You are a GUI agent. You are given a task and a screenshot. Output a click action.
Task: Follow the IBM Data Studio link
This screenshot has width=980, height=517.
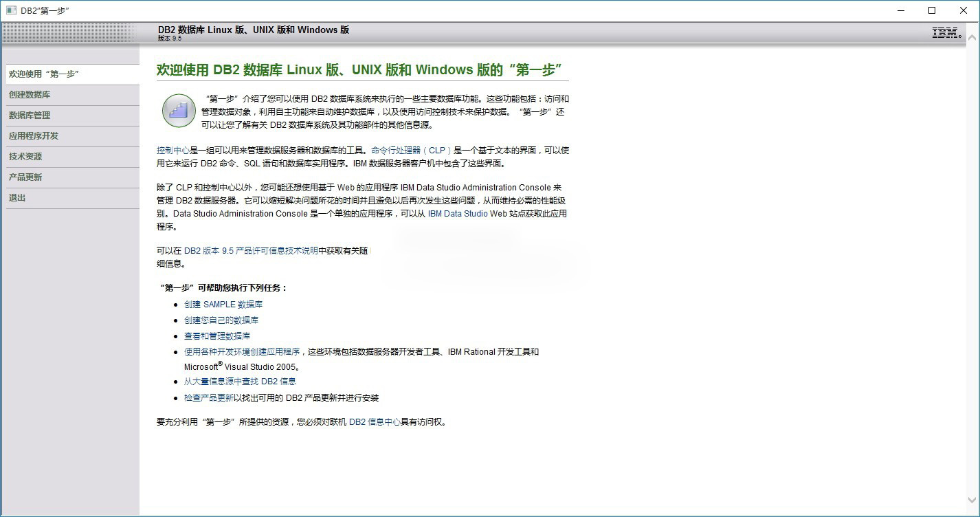[x=458, y=214]
